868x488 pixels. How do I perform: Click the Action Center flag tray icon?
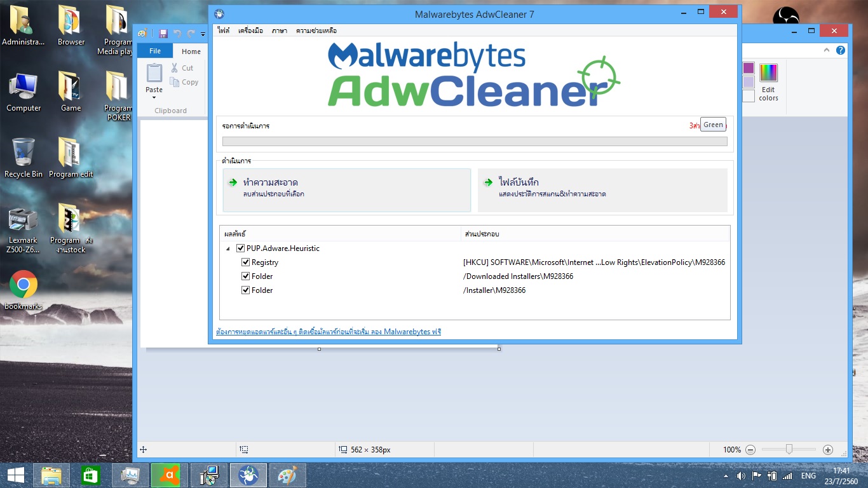coord(757,476)
